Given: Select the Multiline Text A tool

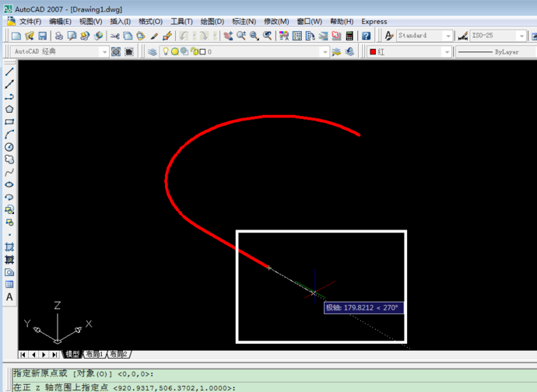Looking at the screenshot, I should (9, 297).
